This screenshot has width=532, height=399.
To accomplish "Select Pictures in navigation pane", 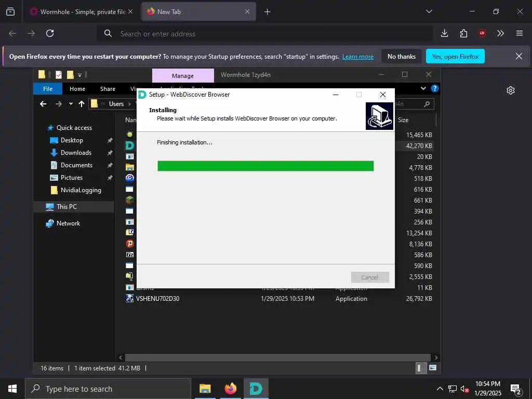I will [71, 178].
